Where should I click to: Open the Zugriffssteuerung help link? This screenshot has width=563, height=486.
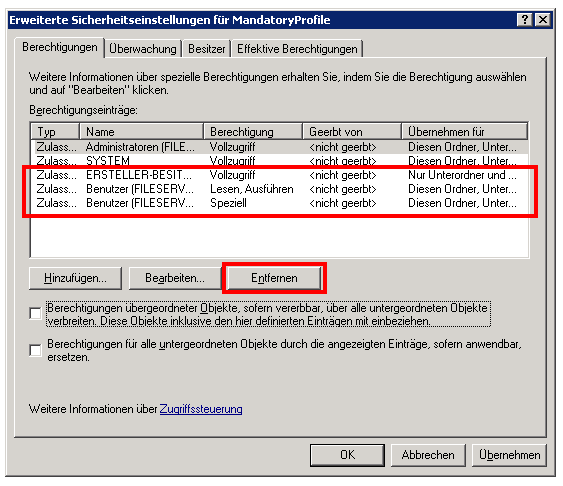(x=201, y=409)
